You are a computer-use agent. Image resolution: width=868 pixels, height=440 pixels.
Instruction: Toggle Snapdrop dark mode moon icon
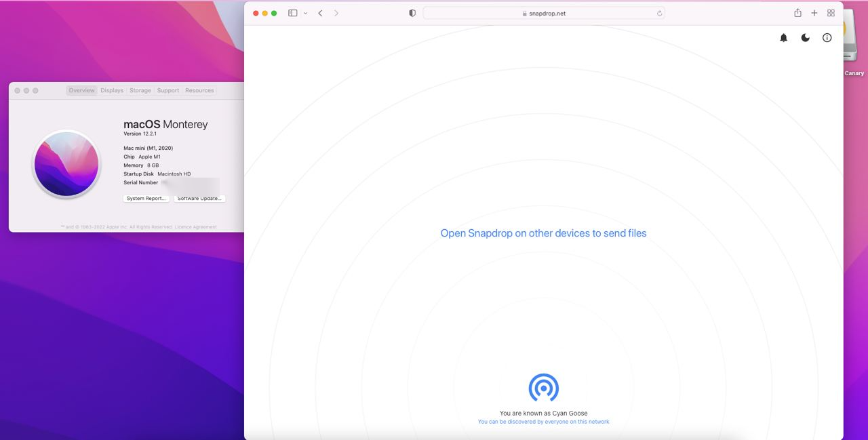[x=806, y=38]
